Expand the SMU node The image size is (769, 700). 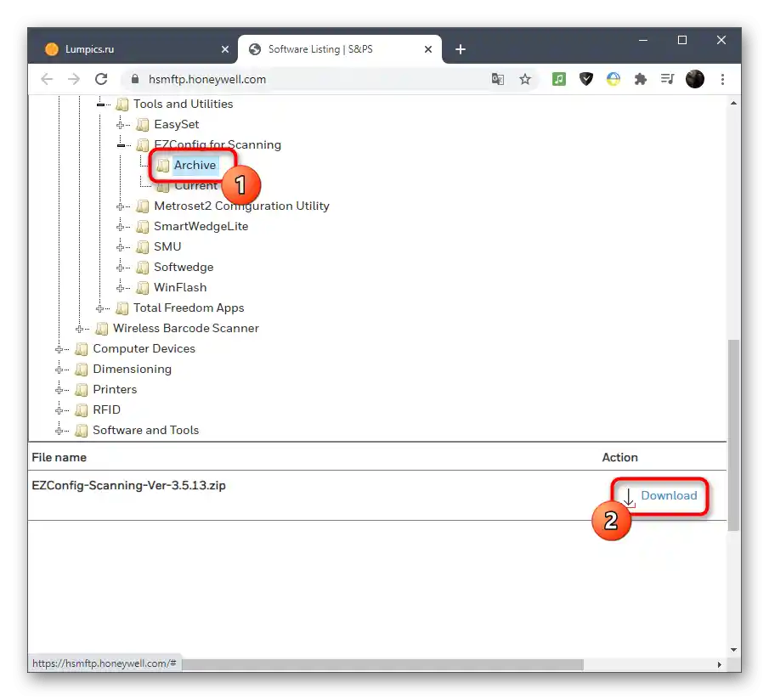coord(121,247)
